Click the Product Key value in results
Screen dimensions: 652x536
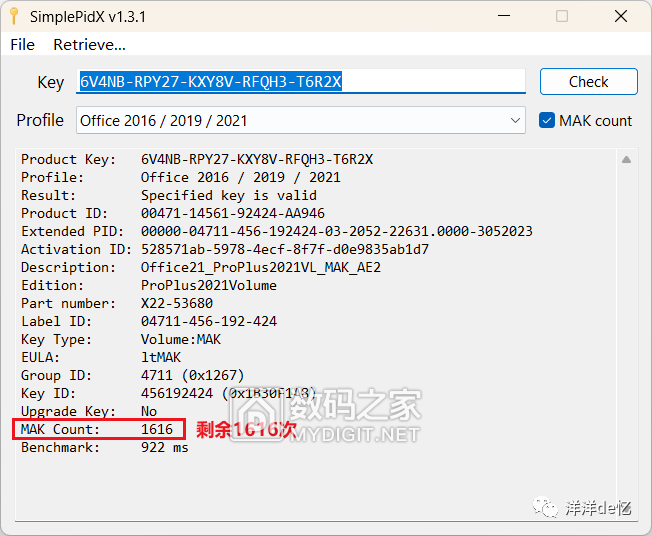[x=257, y=159]
